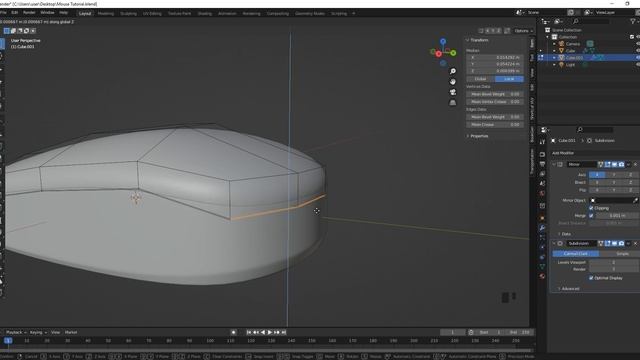Click the blue Z axis on navigation gizmo

(x=443, y=42)
